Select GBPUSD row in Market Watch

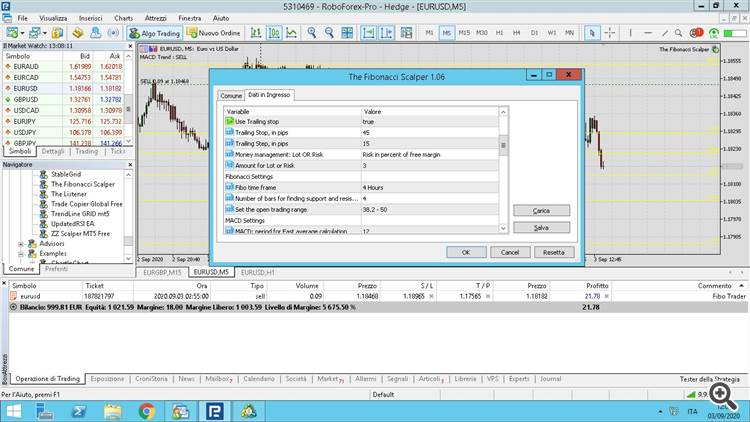tap(64, 100)
